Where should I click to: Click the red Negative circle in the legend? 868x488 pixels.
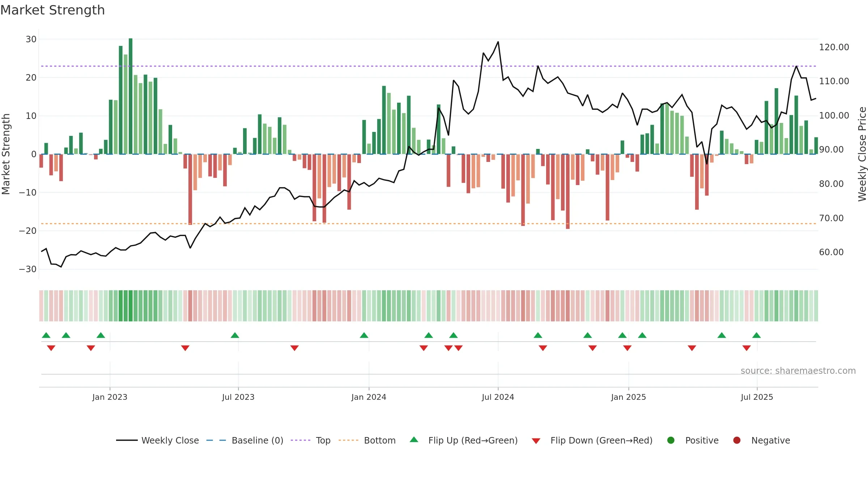click(737, 440)
